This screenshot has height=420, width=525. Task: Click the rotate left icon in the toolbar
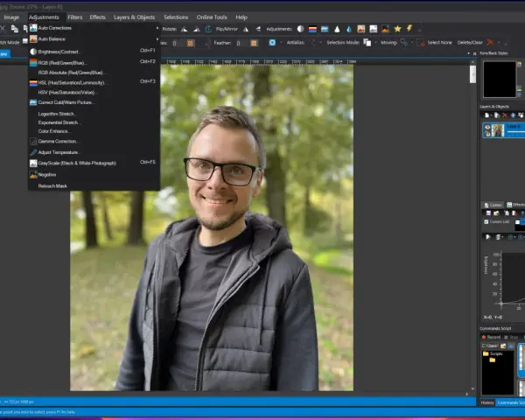pos(184,29)
